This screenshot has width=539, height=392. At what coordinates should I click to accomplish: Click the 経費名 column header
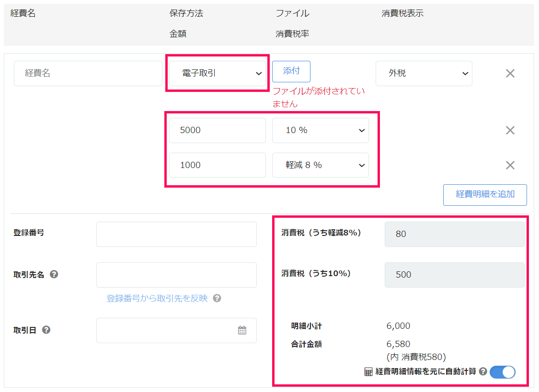[x=23, y=13]
